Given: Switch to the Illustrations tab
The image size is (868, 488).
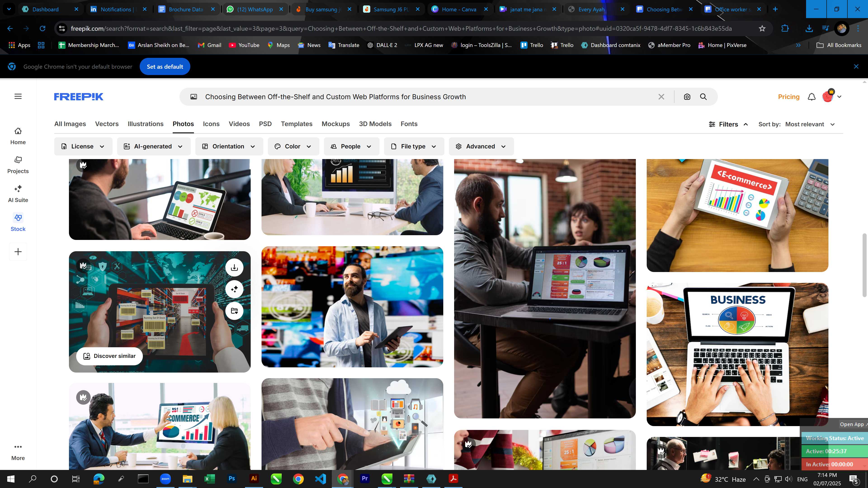Looking at the screenshot, I should [x=146, y=124].
